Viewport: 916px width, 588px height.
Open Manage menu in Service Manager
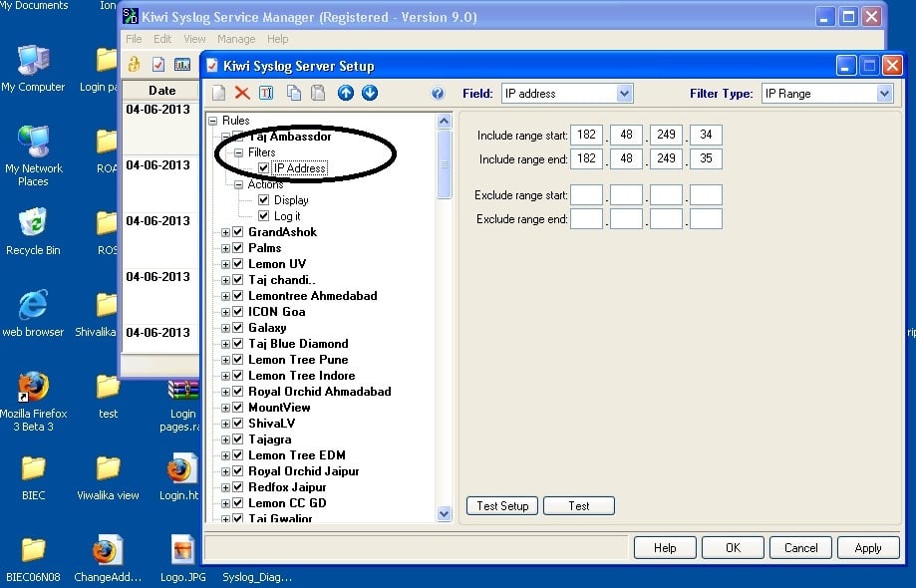pyautogui.click(x=236, y=39)
